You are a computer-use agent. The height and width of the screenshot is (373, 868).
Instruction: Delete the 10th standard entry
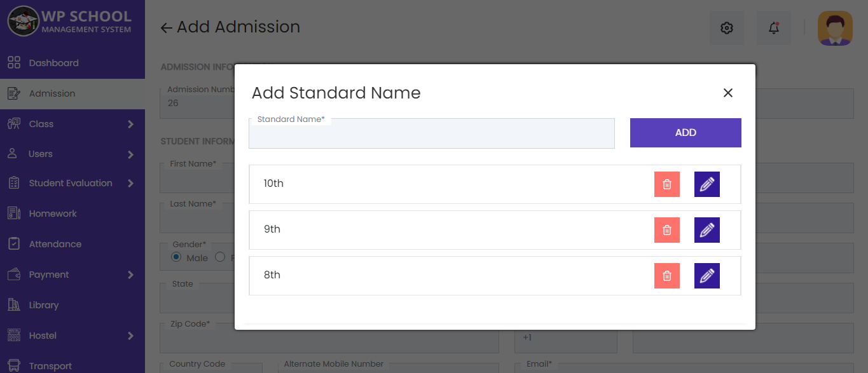(666, 184)
